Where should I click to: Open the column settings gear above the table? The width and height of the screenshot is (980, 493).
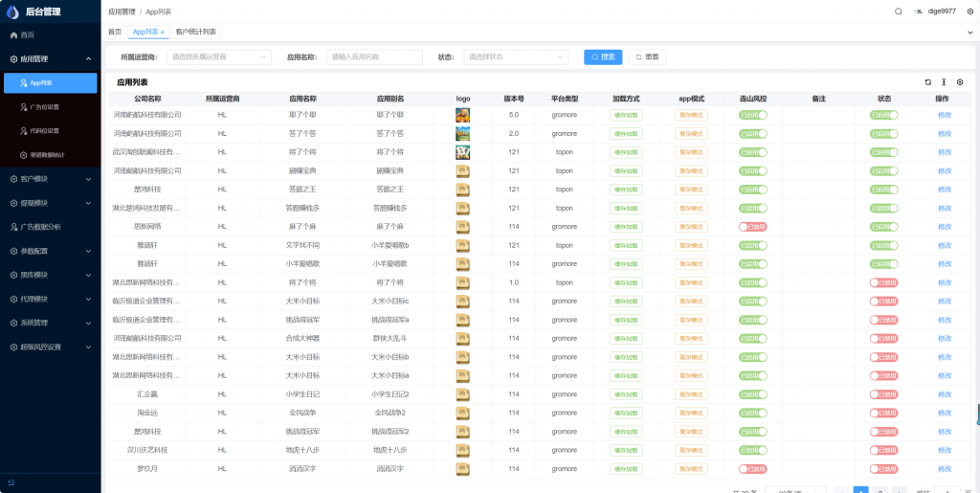pyautogui.click(x=960, y=82)
